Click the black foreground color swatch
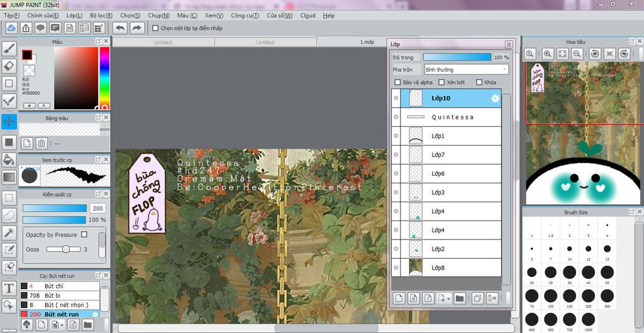 [27, 55]
